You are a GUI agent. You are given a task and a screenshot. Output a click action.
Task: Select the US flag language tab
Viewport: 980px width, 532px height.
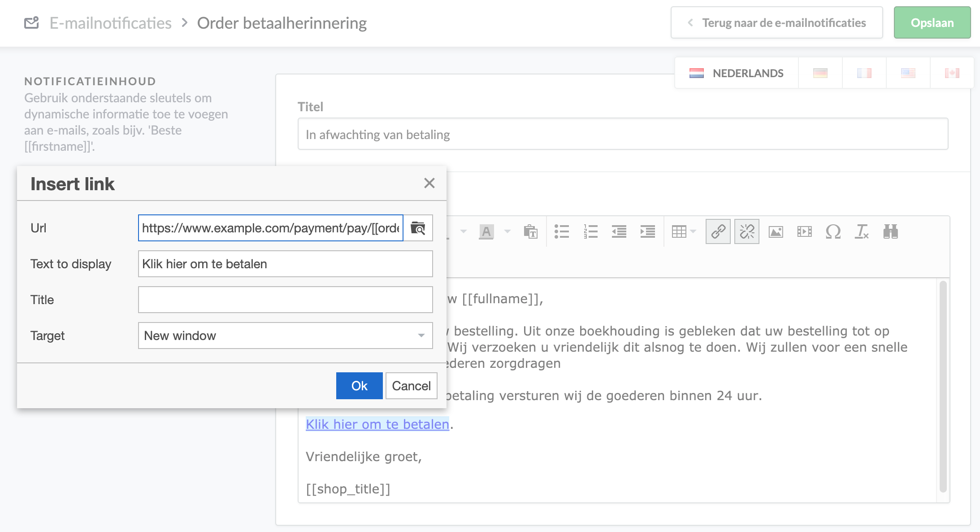pyautogui.click(x=908, y=73)
